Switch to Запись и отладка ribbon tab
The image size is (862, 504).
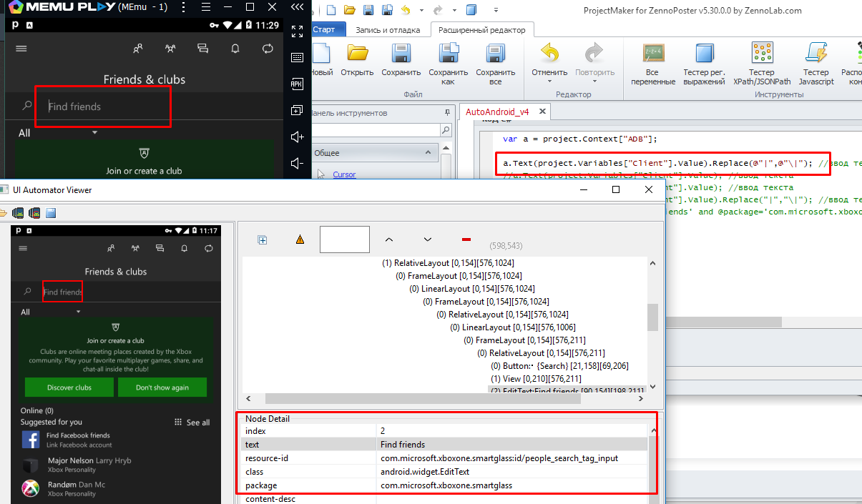[387, 30]
